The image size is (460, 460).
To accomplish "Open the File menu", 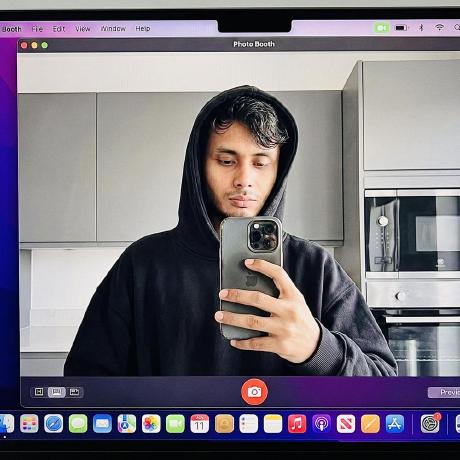I will click(x=37, y=29).
